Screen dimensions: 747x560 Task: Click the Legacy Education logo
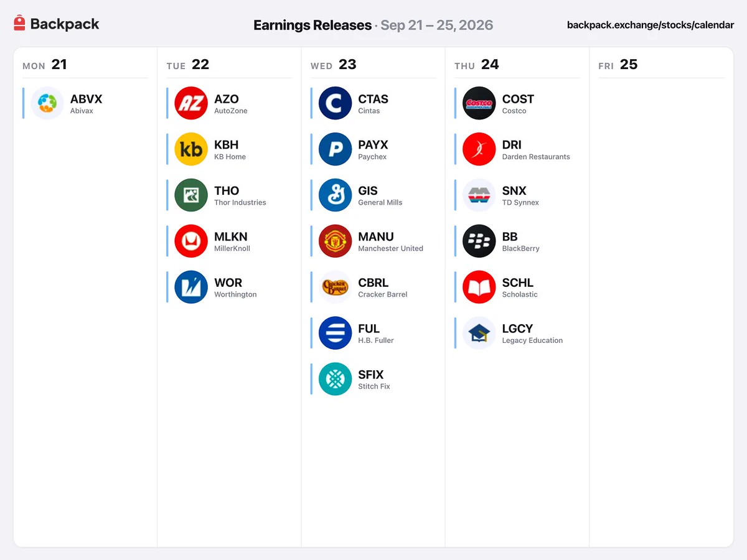pos(479,334)
